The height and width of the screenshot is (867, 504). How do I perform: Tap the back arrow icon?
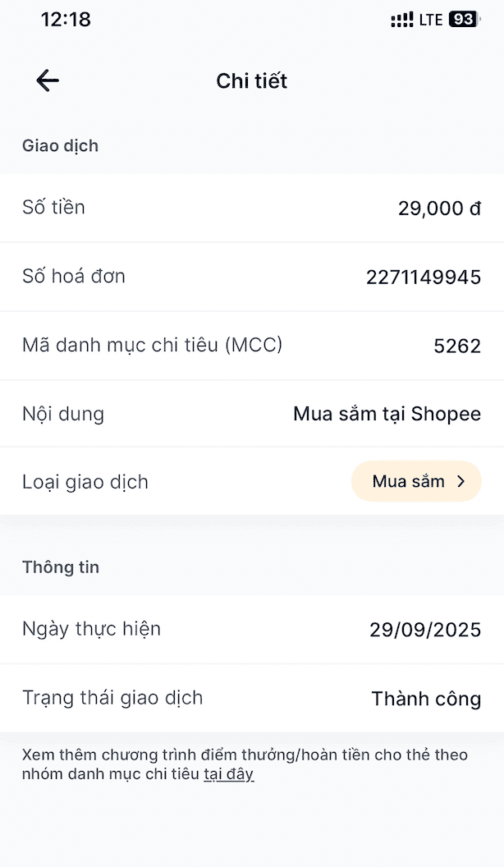(x=48, y=80)
